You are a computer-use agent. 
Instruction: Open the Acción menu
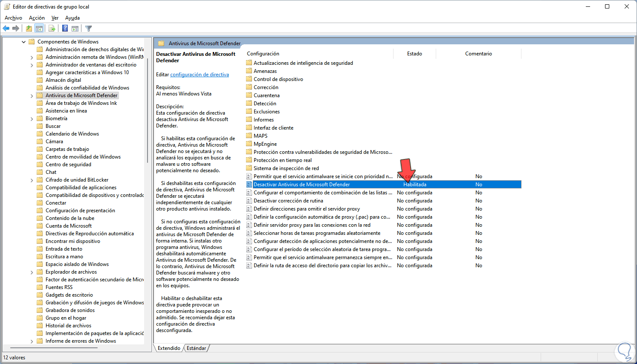(x=37, y=18)
